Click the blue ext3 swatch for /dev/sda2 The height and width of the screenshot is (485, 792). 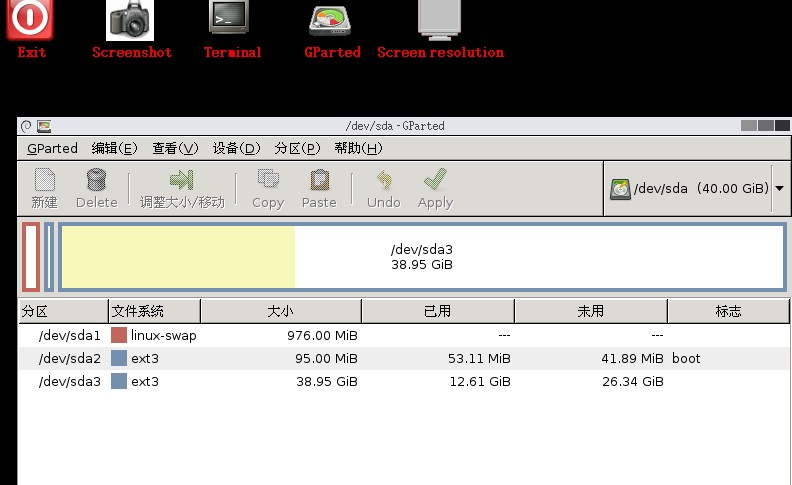click(119, 358)
